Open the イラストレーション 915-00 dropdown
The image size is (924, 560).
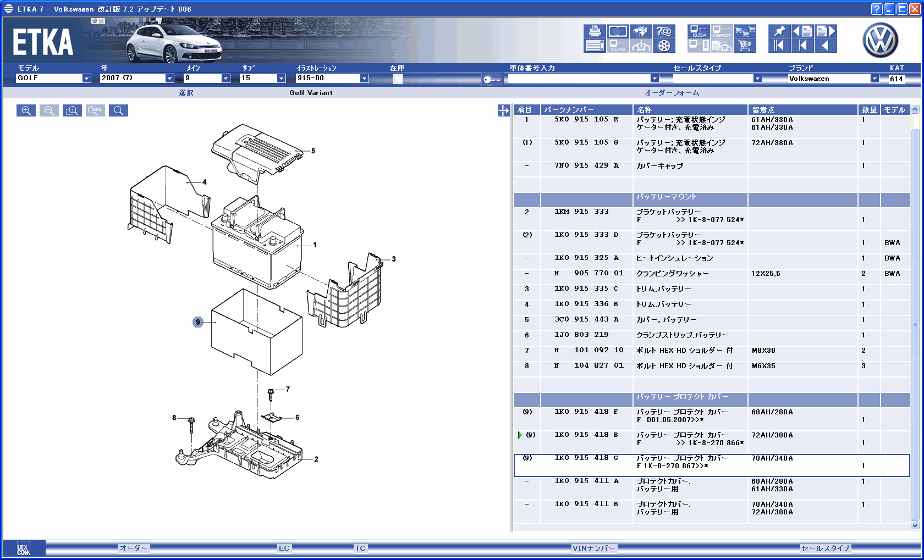(x=364, y=79)
